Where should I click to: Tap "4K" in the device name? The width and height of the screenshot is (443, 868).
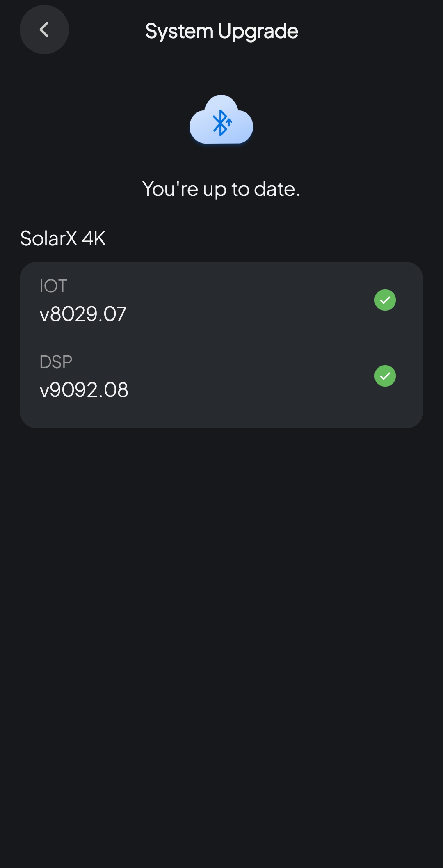coord(94,238)
